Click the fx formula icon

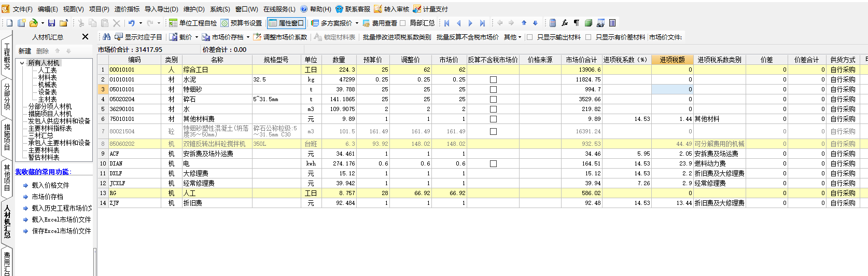tap(565, 23)
